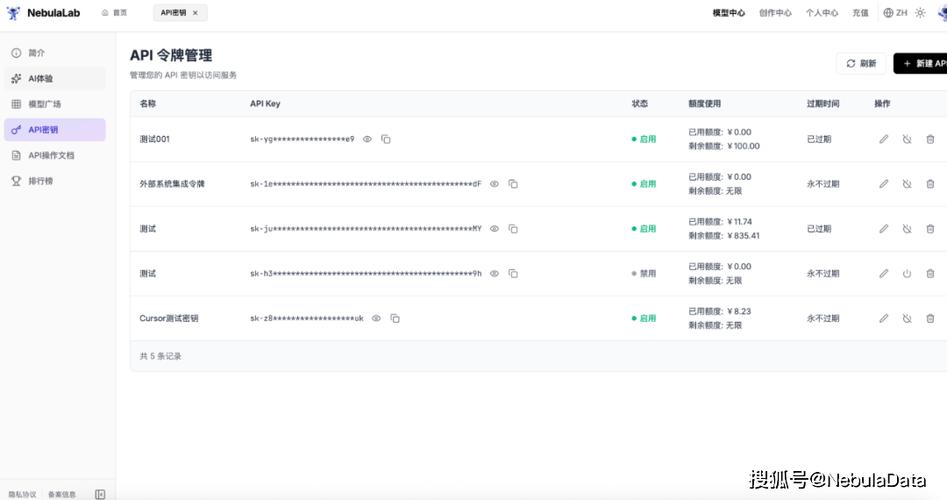Disable the token with key sk-ju
The height and width of the screenshot is (500, 947).
(907, 229)
